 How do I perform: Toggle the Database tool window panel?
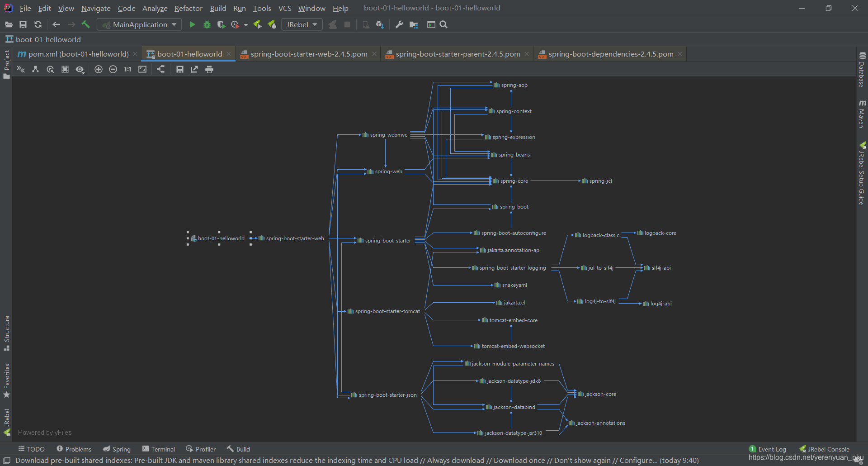coord(862,69)
